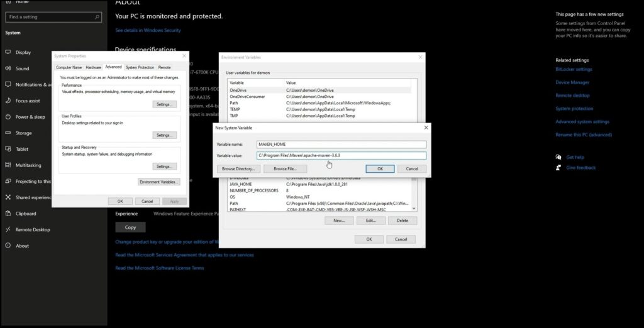Click the search magnifier in Find a setting

[x=97, y=17]
